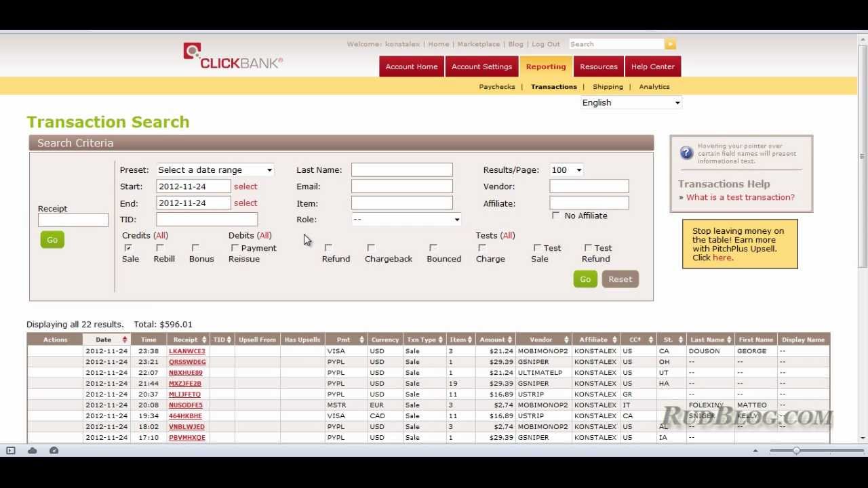The width and height of the screenshot is (868, 488).
Task: Check the Test Refund checkbox
Action: click(x=588, y=248)
